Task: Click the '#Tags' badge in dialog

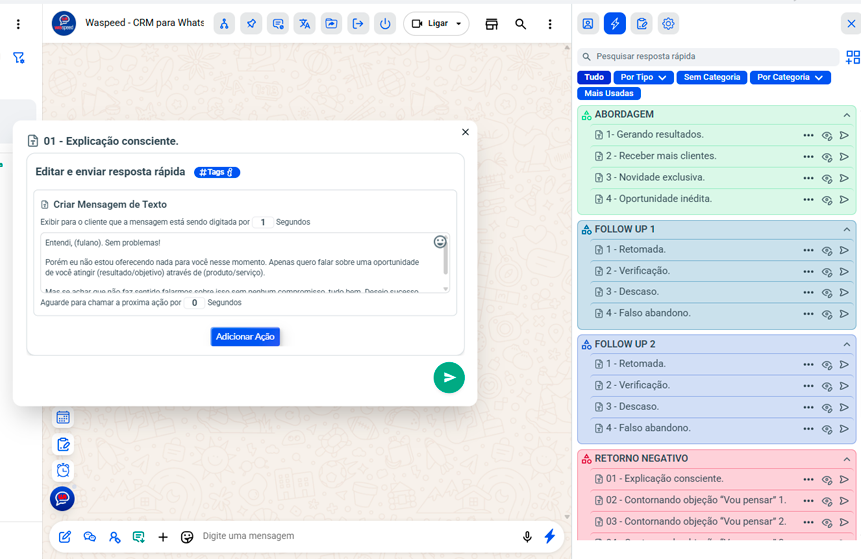Action: tap(217, 172)
